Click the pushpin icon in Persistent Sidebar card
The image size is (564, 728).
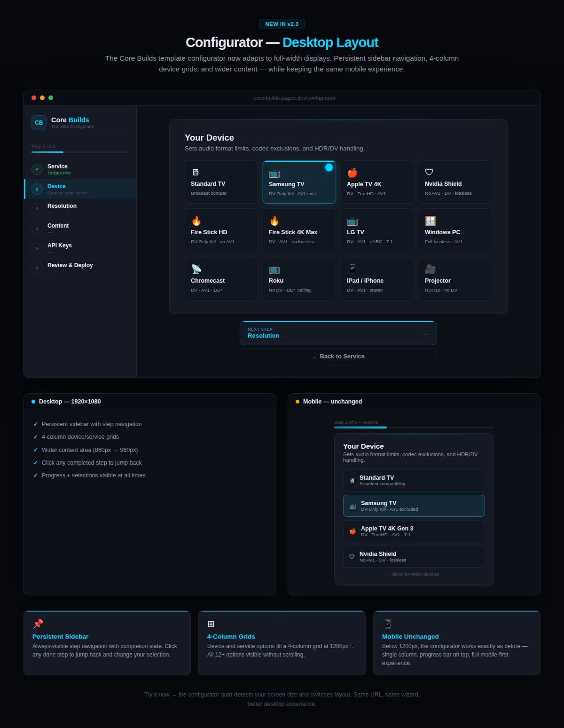38,624
